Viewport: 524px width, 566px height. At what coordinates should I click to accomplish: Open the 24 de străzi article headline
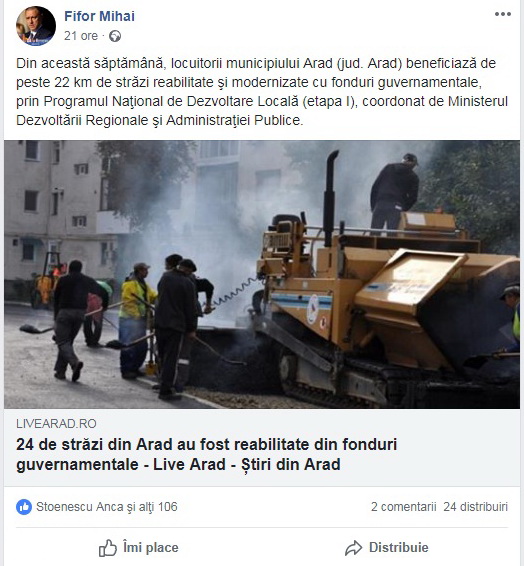206,454
